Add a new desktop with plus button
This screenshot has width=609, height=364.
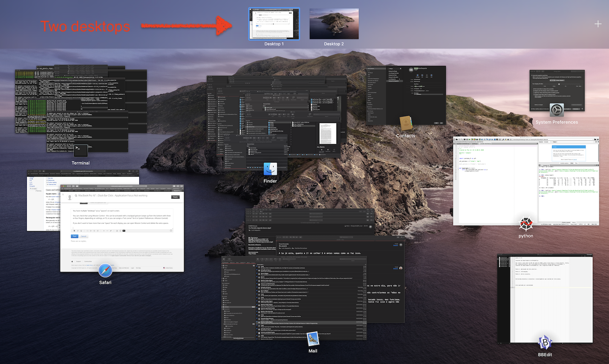pos(598,24)
